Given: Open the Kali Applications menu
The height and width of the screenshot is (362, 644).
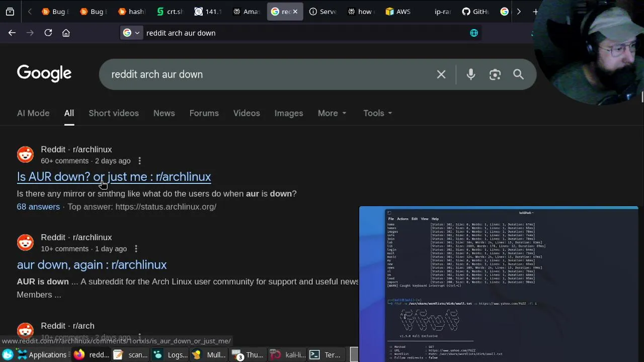Looking at the screenshot, I should click(42, 355).
